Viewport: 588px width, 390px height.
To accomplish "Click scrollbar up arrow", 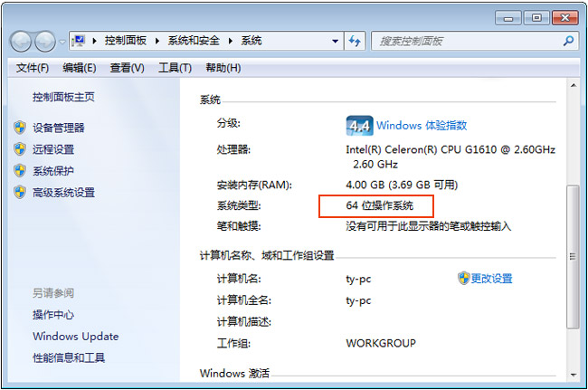I will click(573, 85).
